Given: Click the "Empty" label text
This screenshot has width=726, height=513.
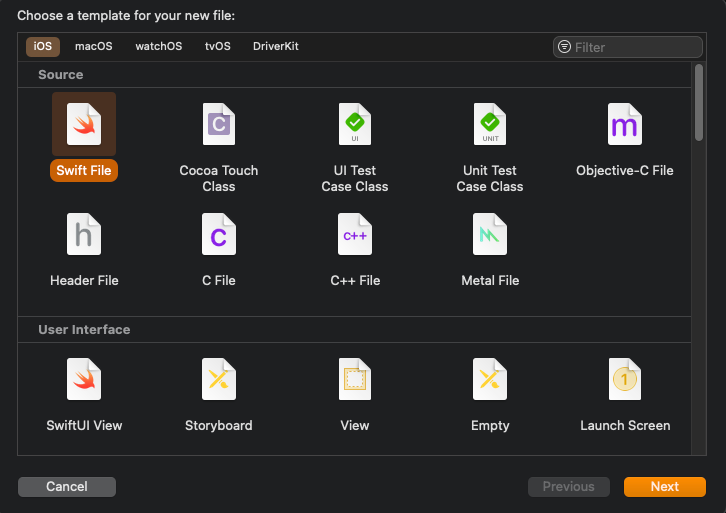Looking at the screenshot, I should (x=490, y=425).
